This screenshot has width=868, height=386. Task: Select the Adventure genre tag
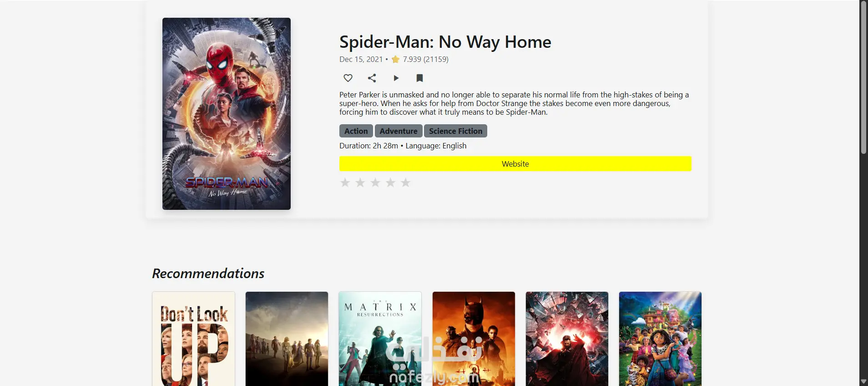click(399, 131)
